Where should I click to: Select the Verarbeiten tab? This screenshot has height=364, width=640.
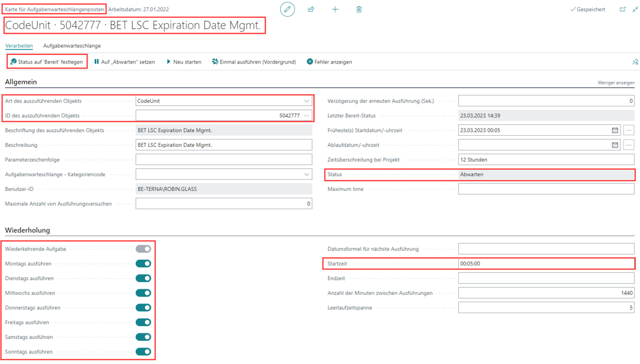pyautogui.click(x=19, y=46)
